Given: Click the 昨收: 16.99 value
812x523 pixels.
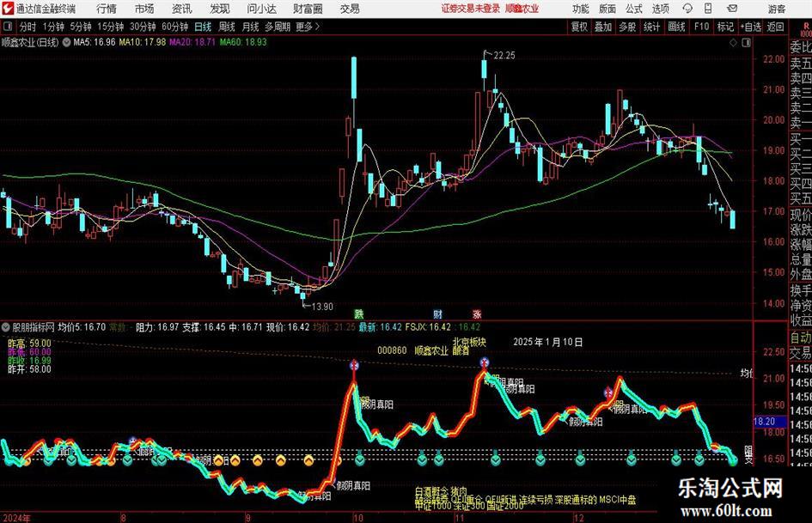Looking at the screenshot, I should pos(29,361).
